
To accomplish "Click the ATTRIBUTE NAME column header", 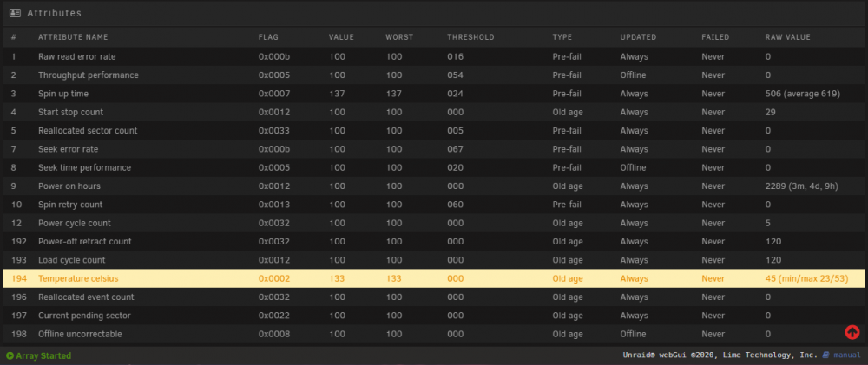I will click(73, 37).
